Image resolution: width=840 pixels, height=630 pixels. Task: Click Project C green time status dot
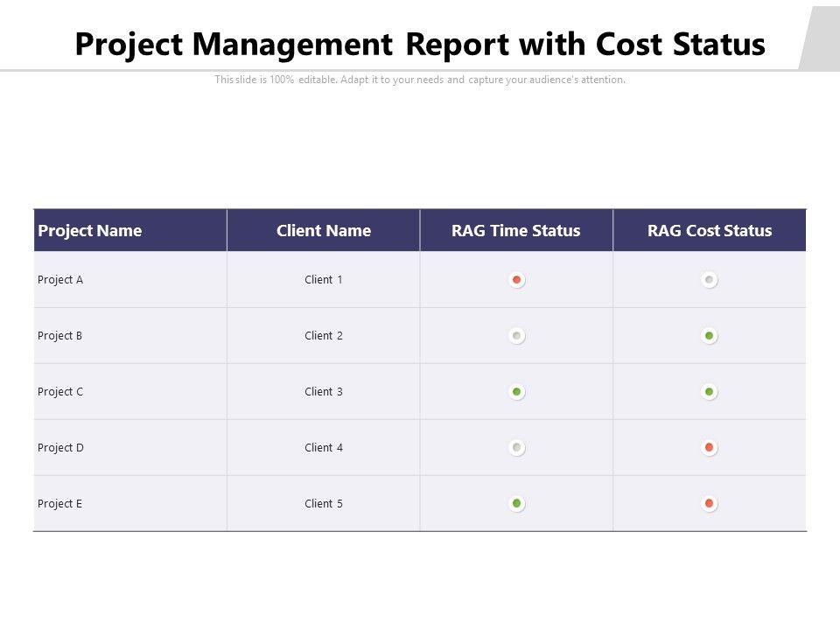point(517,392)
